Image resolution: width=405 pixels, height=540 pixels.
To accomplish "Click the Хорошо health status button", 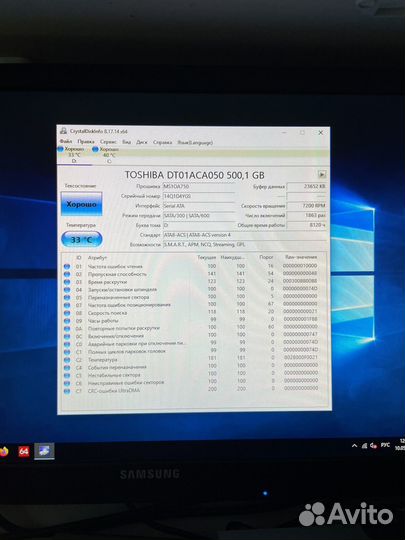I will click(81, 204).
